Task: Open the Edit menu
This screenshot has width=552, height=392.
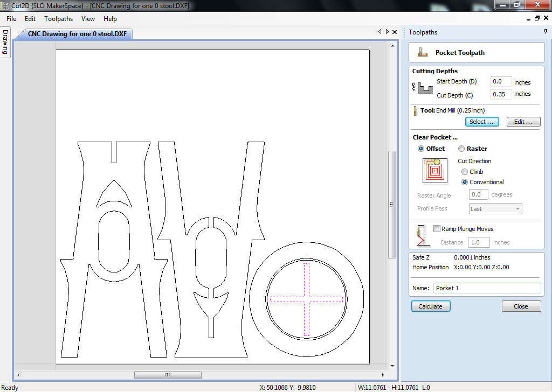Action: pyautogui.click(x=30, y=19)
